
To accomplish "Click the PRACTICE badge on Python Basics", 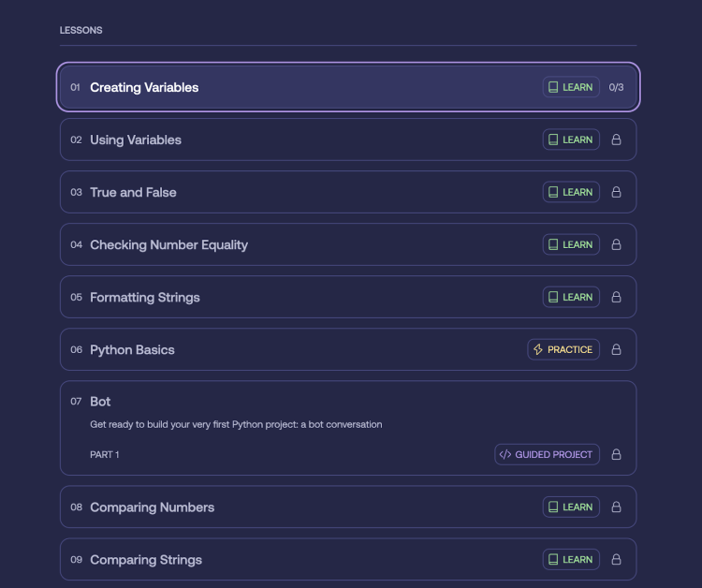I will point(563,349).
